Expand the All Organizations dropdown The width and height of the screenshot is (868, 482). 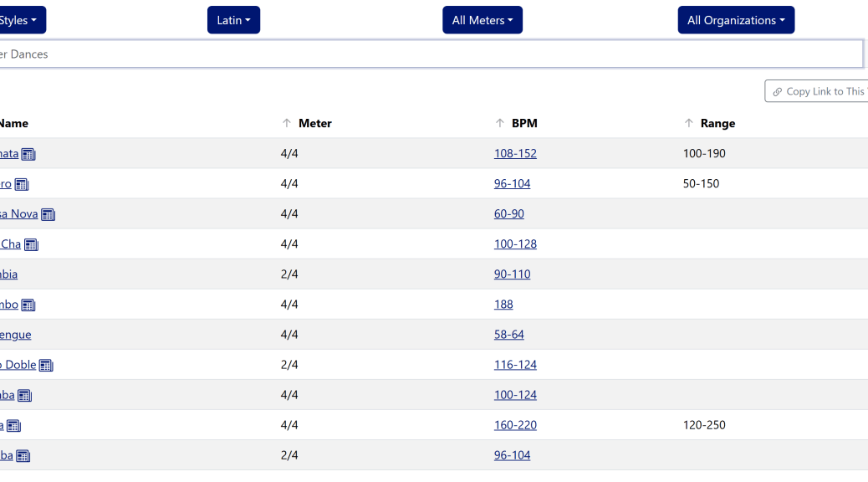pos(736,20)
